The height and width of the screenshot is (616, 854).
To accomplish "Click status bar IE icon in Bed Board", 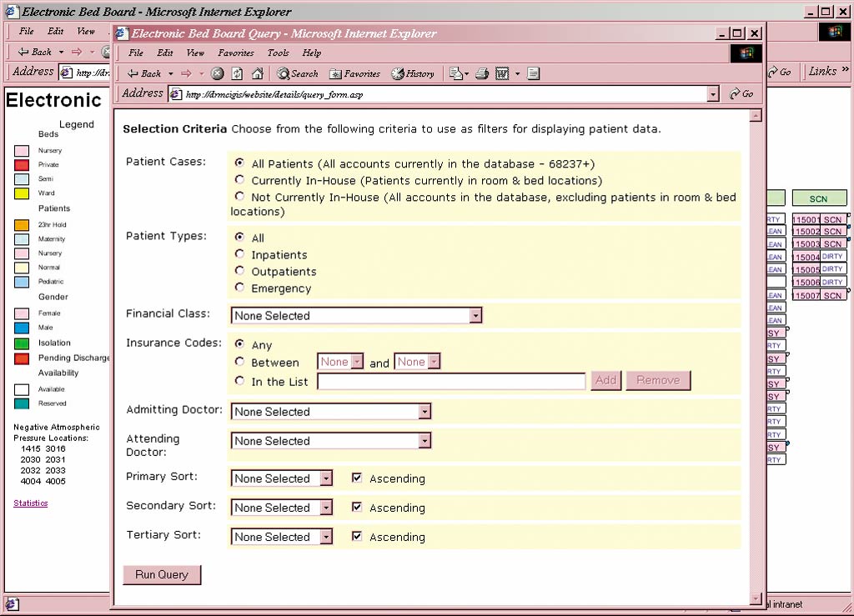I will tap(12, 604).
